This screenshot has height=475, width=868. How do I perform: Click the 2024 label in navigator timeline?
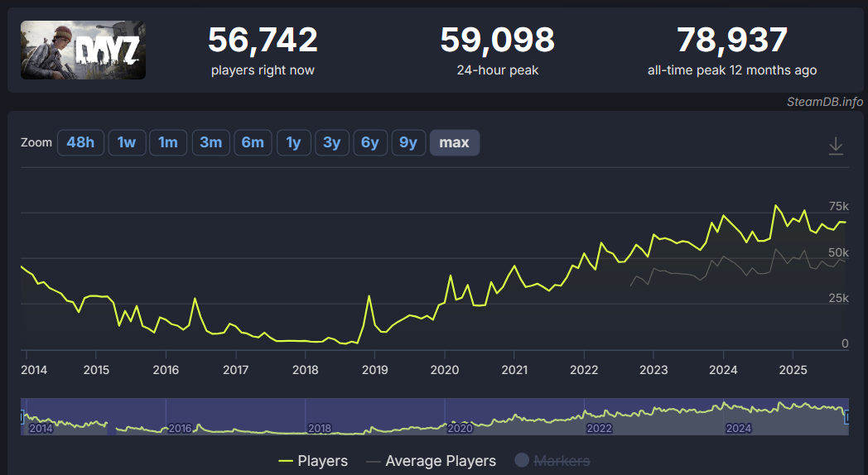[x=739, y=428]
